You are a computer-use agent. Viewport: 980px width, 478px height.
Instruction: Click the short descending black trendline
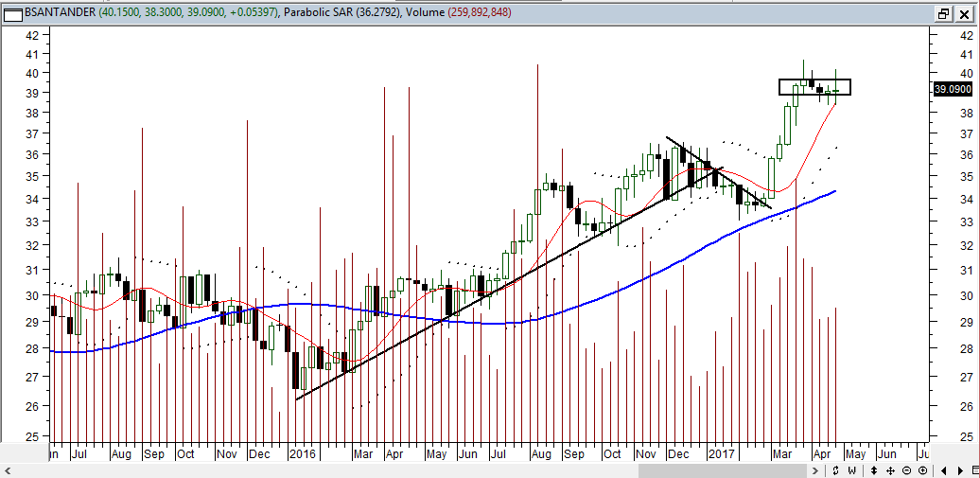(x=719, y=172)
